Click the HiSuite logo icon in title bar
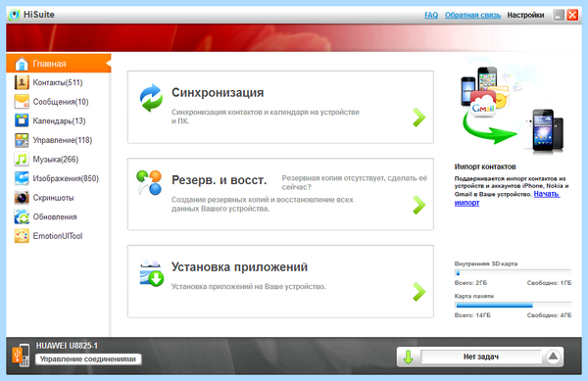588x381 pixels. point(14,15)
